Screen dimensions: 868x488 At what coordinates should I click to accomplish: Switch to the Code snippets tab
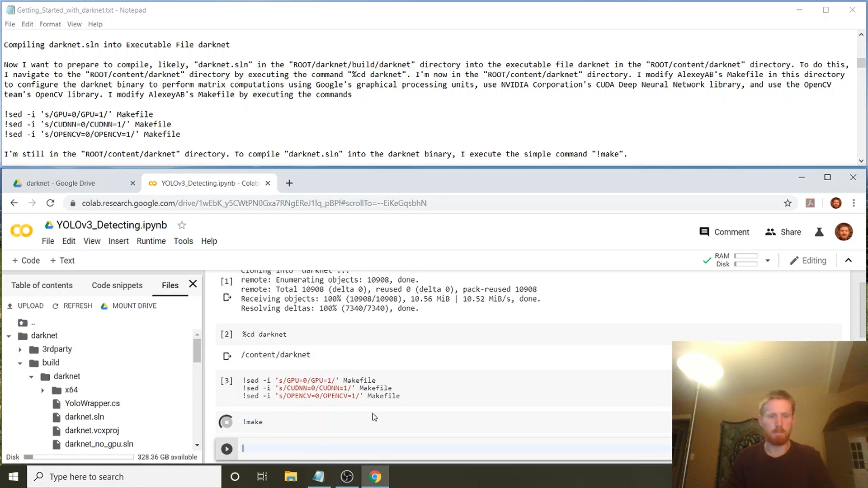pyautogui.click(x=117, y=285)
